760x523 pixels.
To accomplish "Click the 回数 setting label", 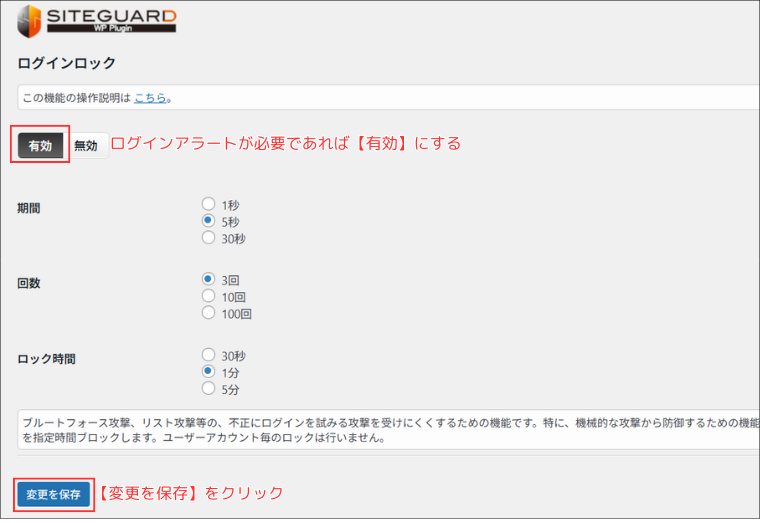I will point(29,284).
